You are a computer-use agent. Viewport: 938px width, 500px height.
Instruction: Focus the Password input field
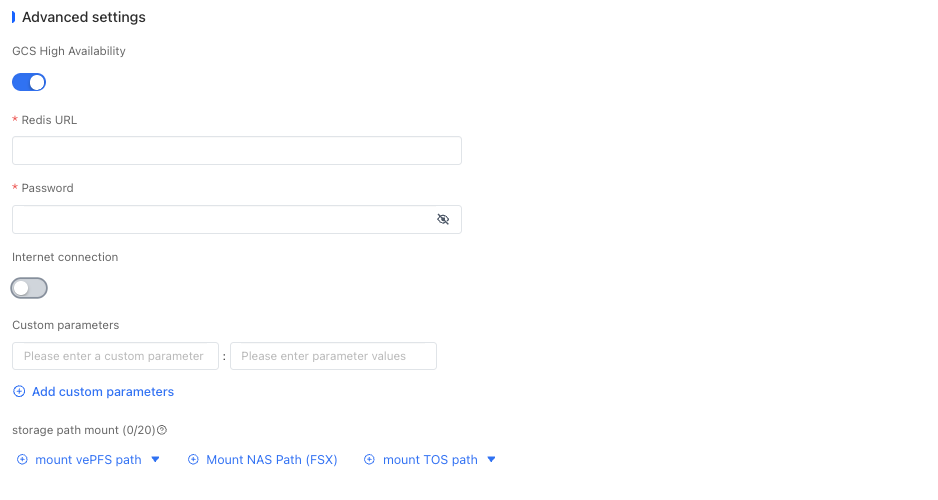click(220, 219)
